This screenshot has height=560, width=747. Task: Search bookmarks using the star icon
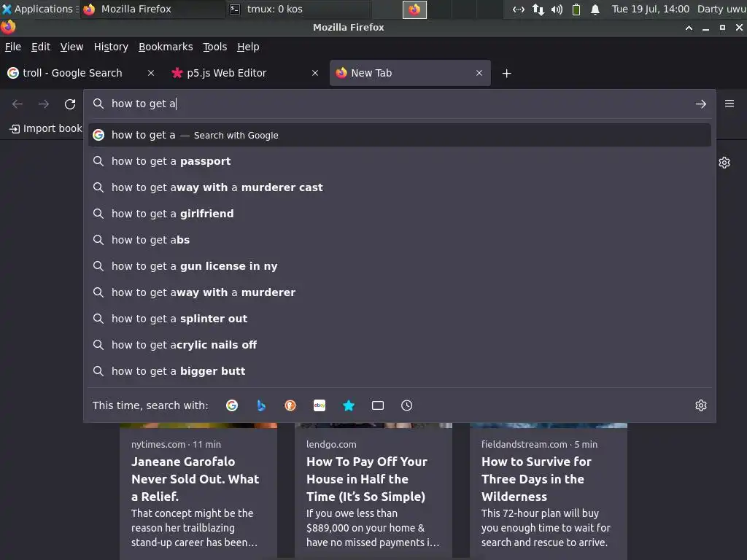(x=349, y=405)
